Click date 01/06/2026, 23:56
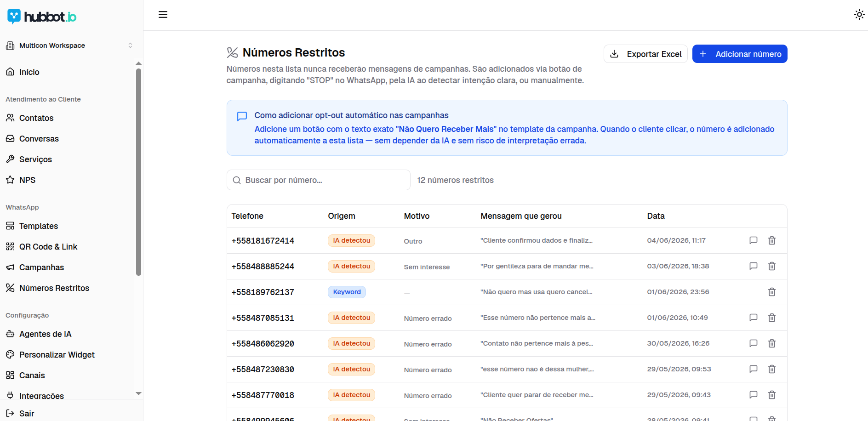The image size is (868, 421). click(x=678, y=292)
